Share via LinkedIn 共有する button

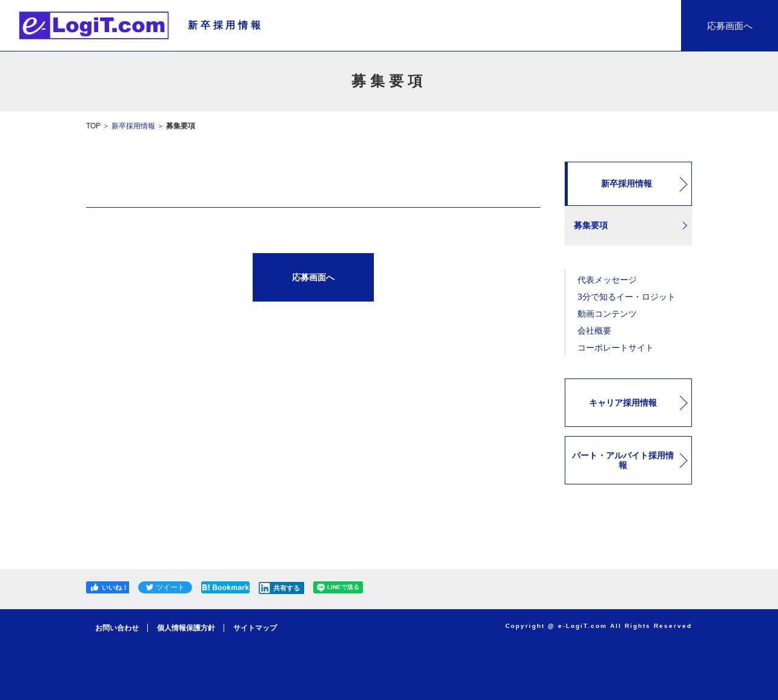point(281,588)
